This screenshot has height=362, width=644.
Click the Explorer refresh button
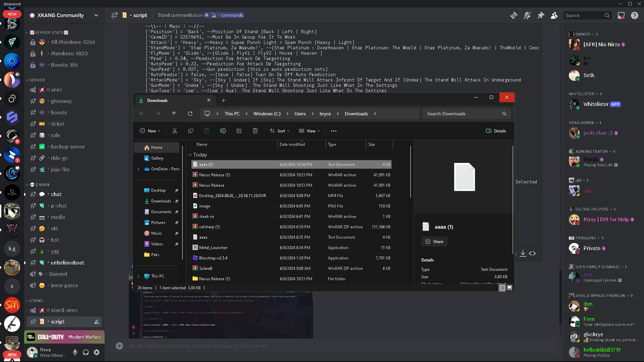click(190, 114)
